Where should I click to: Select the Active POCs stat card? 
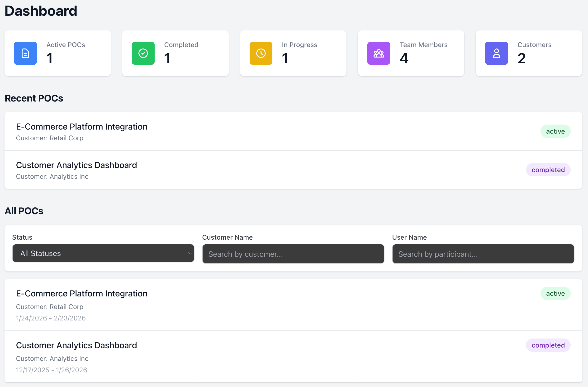[x=58, y=53]
